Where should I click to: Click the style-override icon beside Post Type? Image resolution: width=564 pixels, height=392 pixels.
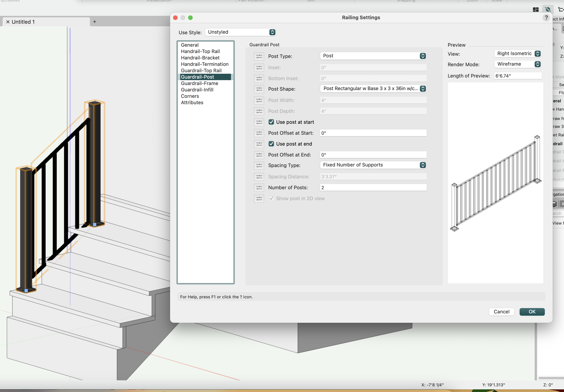(x=259, y=56)
